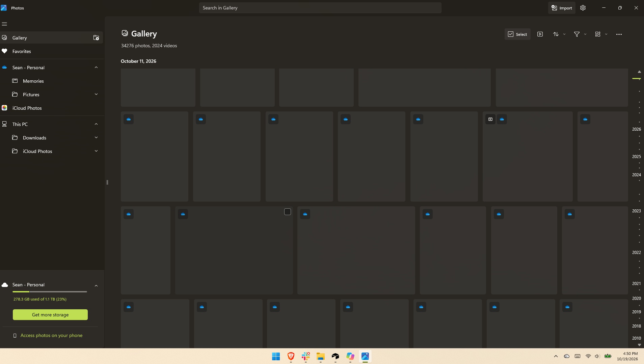The image size is (644, 364).
Task: Click the OneDrive cloud tray icon
Action: (567, 356)
